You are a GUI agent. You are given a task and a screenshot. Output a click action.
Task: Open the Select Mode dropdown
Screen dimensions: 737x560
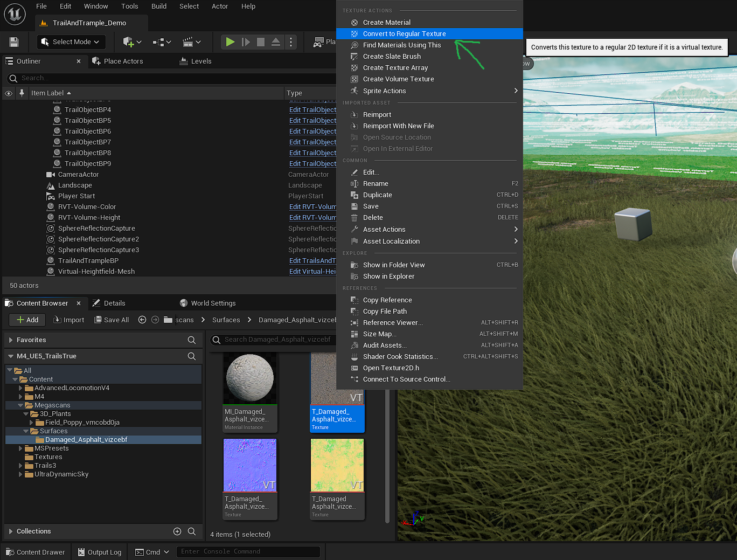[71, 42]
